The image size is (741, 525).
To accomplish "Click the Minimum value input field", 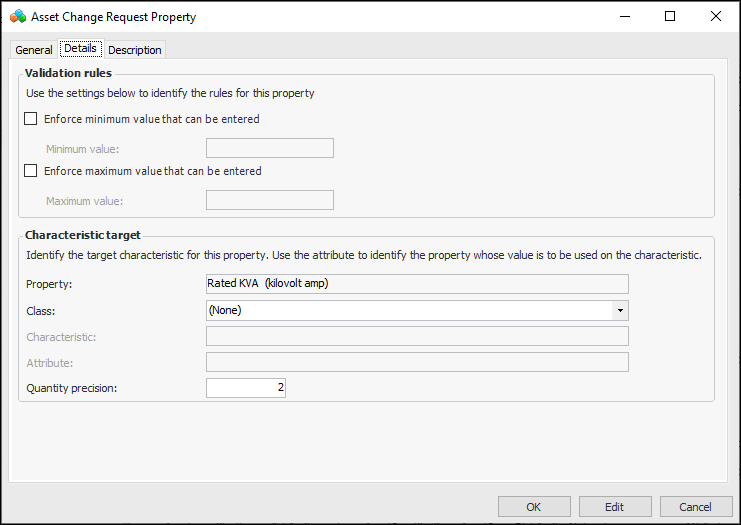I will 269,149.
